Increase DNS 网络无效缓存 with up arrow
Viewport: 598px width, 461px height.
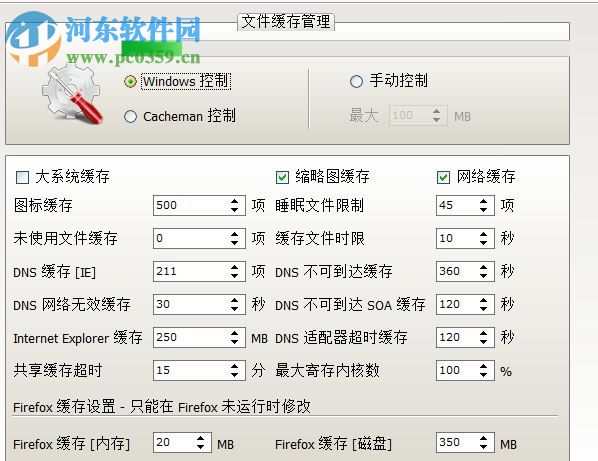pos(234,300)
